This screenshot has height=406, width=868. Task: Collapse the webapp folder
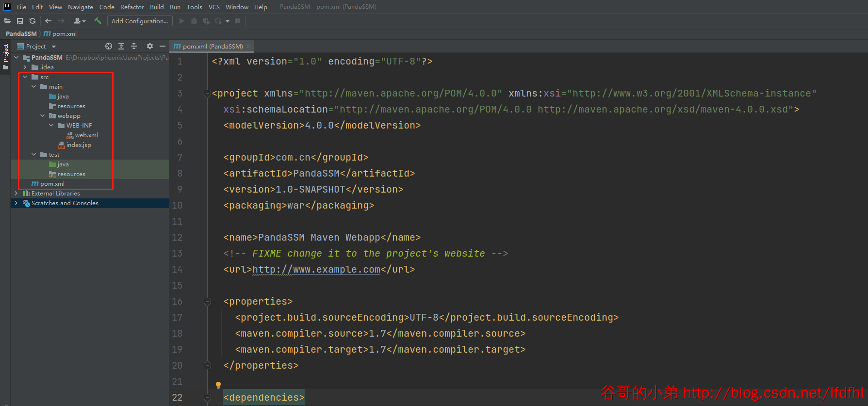(42, 115)
